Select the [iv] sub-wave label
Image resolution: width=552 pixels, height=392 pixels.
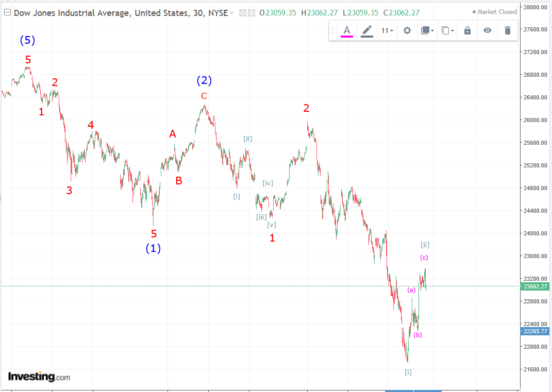[267, 183]
